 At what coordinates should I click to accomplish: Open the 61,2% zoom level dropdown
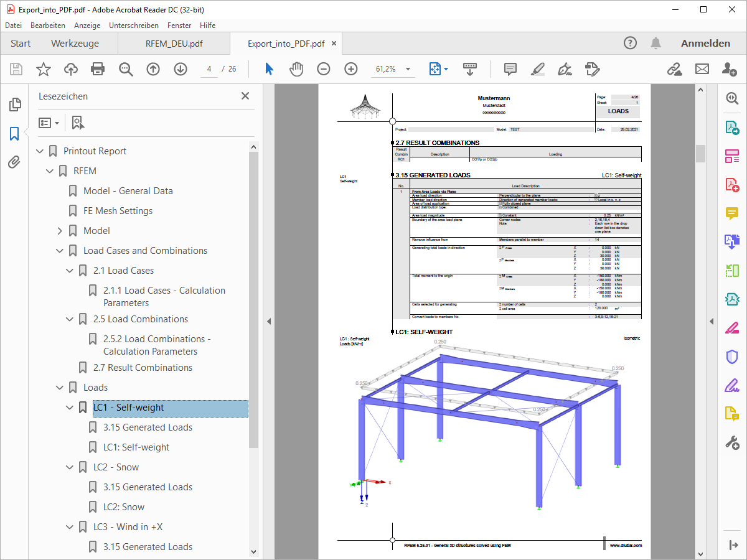(408, 69)
